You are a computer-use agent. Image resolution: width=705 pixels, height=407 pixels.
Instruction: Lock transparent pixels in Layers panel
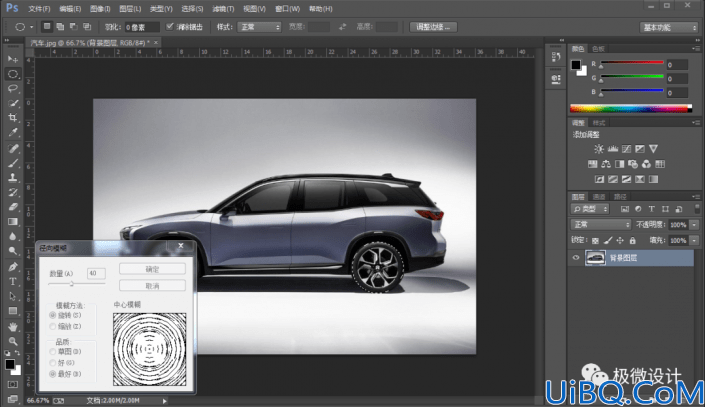click(595, 241)
